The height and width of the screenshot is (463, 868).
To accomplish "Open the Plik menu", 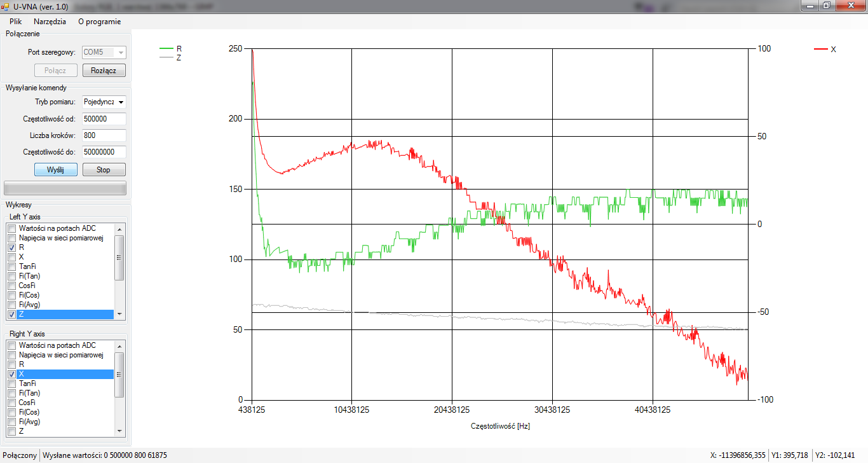I will [x=16, y=21].
